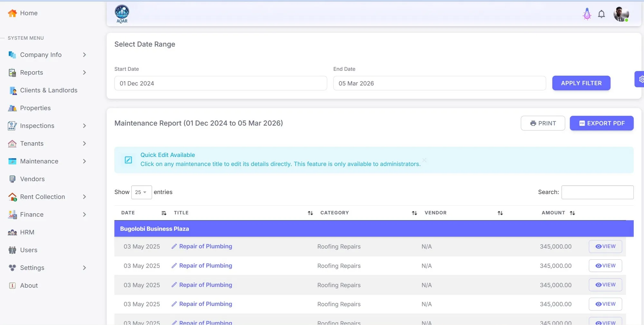Click the HRM people icon

click(12, 232)
